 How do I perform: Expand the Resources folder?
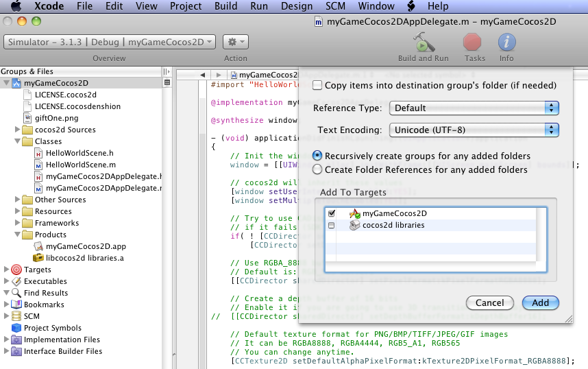pos(17,211)
